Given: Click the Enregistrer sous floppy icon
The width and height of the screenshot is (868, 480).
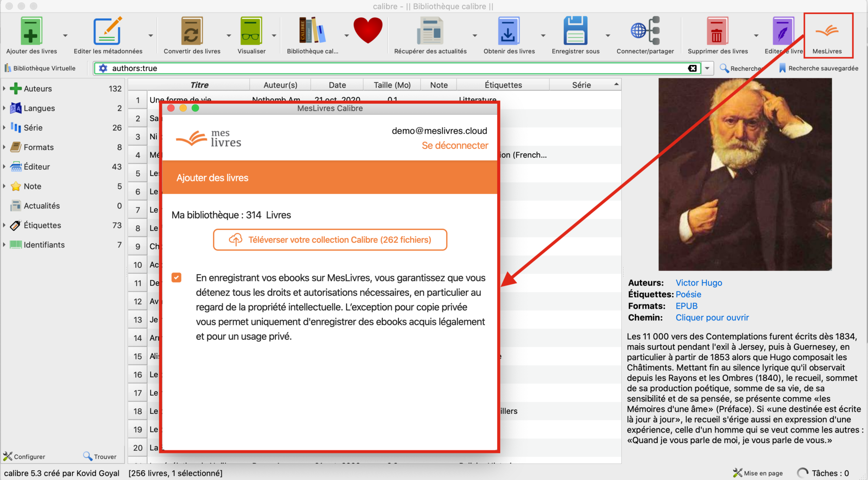Looking at the screenshot, I should pos(576,31).
